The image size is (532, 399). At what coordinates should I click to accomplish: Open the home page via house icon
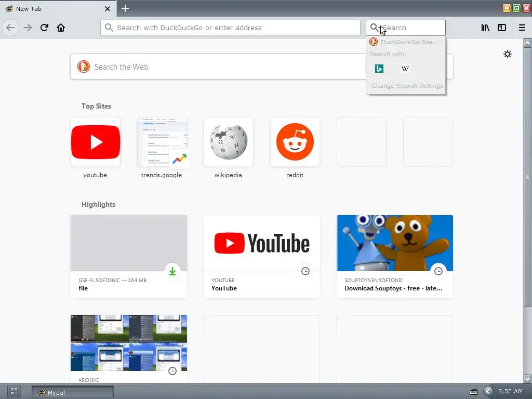coord(61,28)
